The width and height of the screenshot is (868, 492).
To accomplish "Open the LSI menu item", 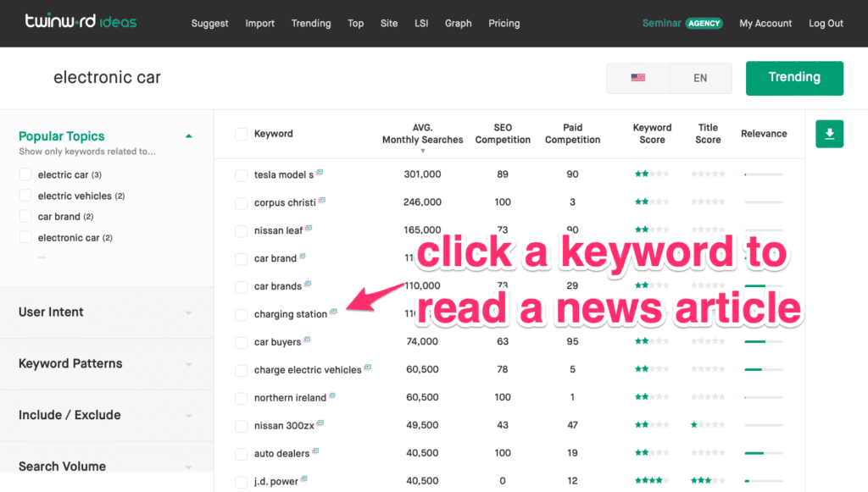I will [x=421, y=23].
